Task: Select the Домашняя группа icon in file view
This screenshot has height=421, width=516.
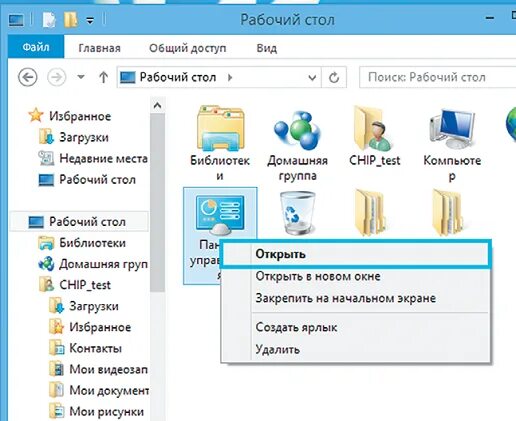Action: tap(297, 131)
